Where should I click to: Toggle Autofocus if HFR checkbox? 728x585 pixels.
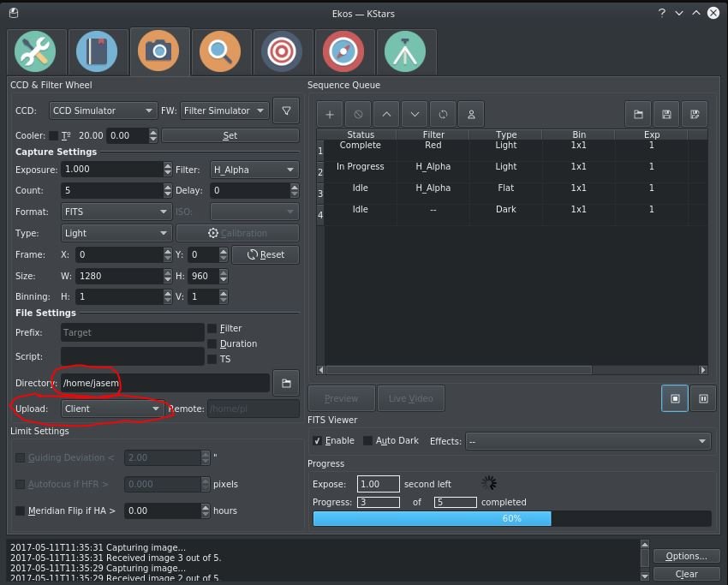20,484
